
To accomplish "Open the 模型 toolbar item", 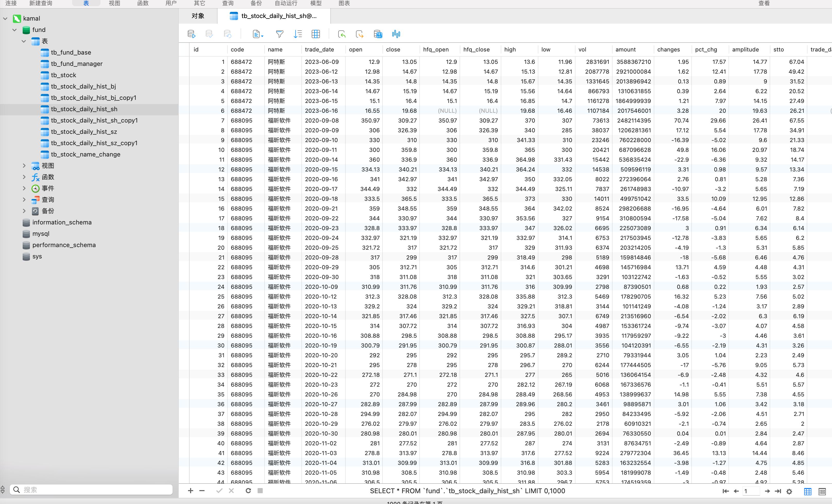I will point(316,3).
